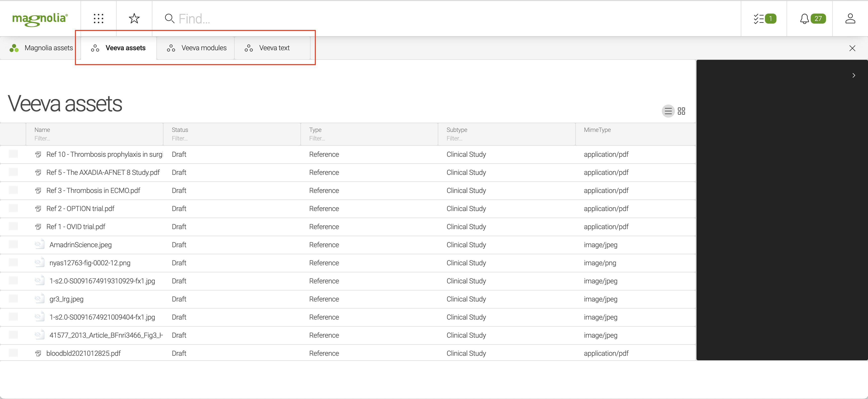This screenshot has height=399, width=868.
Task: Check the Ref 5 AXADIA-AFNET row checkbox
Action: 14,172
